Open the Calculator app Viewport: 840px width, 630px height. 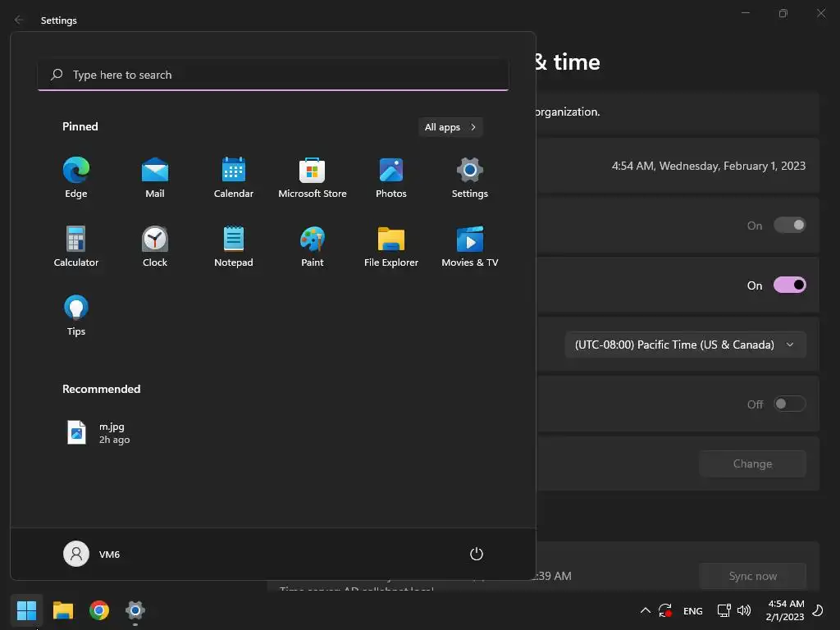pos(76,246)
